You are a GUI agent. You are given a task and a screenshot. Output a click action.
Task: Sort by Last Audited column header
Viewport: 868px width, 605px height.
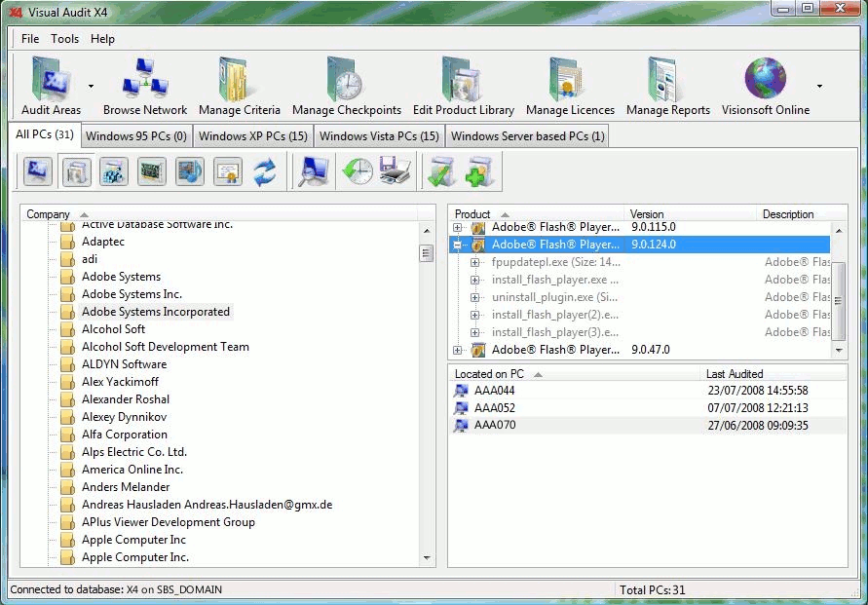pos(774,374)
